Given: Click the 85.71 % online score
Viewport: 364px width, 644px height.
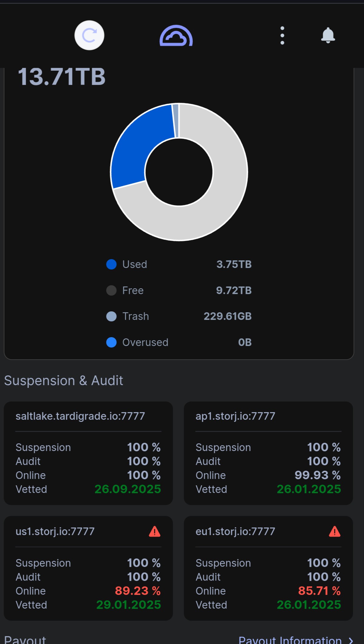Looking at the screenshot, I should click(x=319, y=591).
